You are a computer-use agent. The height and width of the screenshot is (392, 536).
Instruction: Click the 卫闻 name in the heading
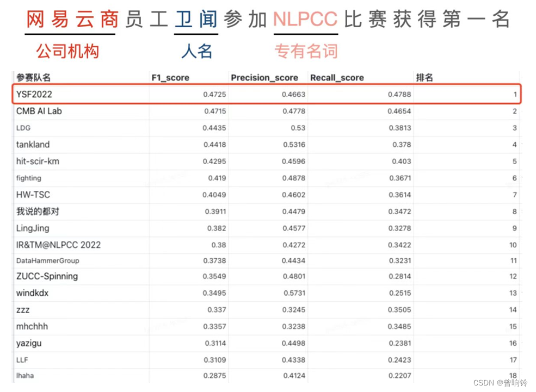coord(196,19)
